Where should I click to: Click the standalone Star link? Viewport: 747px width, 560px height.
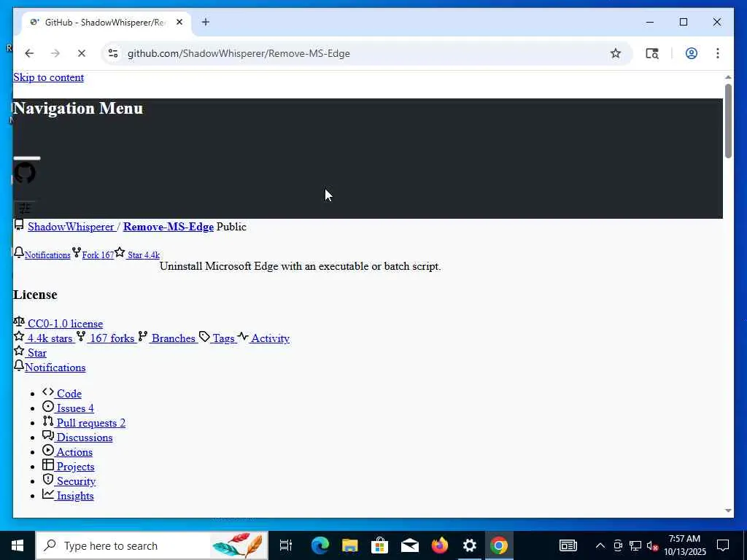(x=36, y=354)
